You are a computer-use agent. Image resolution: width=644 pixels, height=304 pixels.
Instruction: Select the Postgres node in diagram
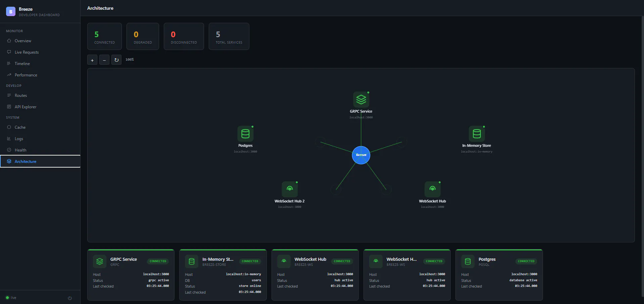click(245, 134)
